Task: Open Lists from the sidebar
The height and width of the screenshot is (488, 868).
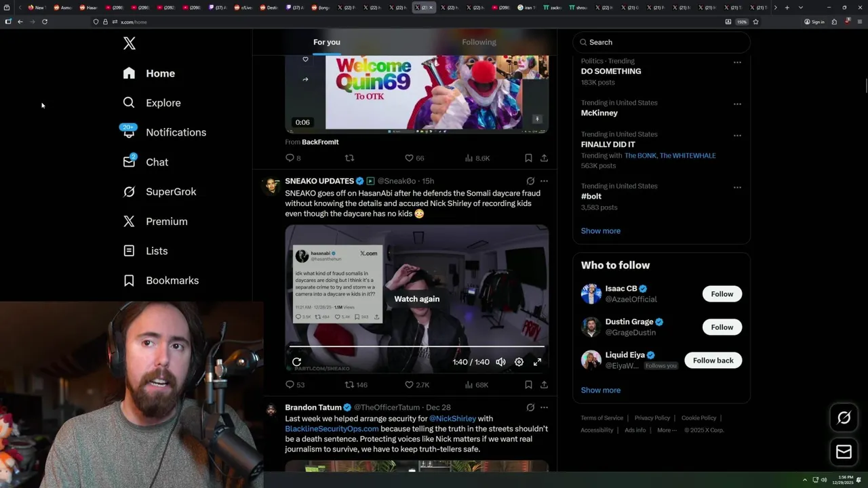Action: (x=145, y=251)
